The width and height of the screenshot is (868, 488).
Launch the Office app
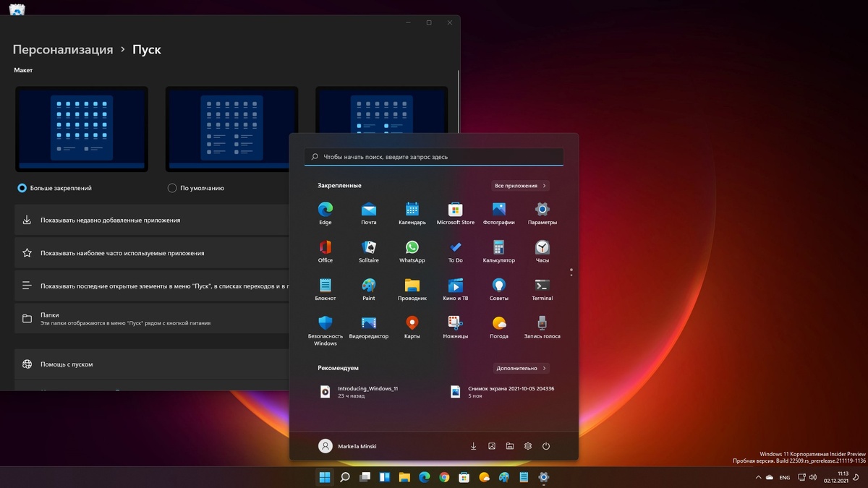coord(325,251)
